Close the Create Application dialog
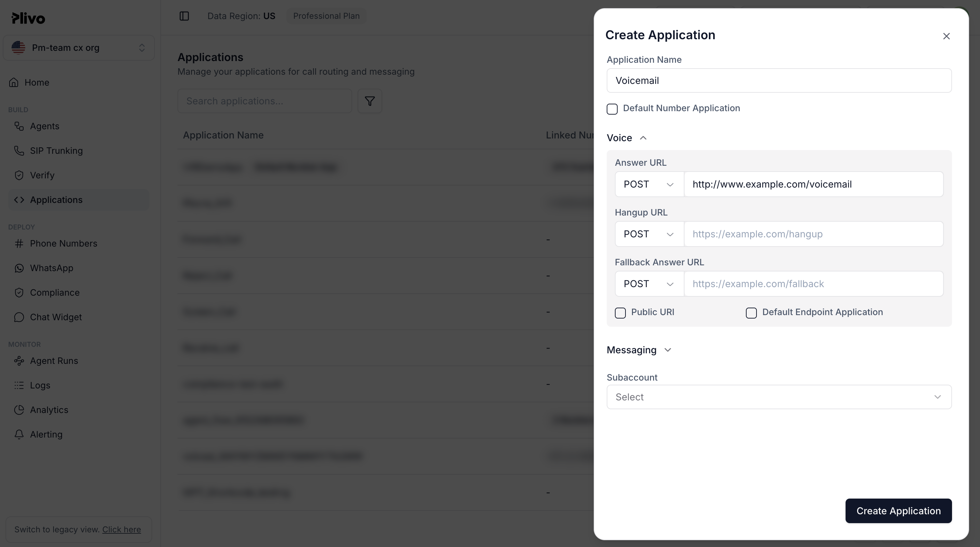 click(x=947, y=36)
